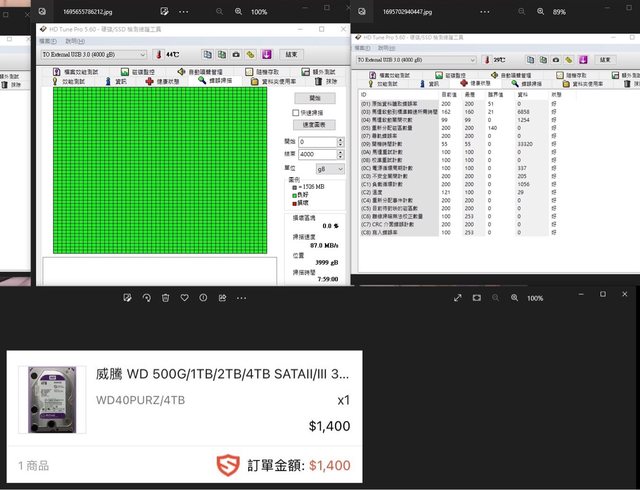Click the rotate icon in bottom photo viewer
Screen dimensions: 640x490
[x=146, y=298]
